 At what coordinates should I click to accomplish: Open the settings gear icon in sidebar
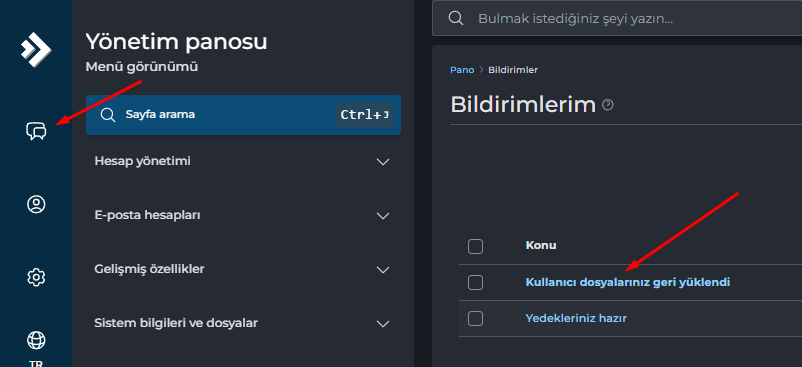(36, 278)
